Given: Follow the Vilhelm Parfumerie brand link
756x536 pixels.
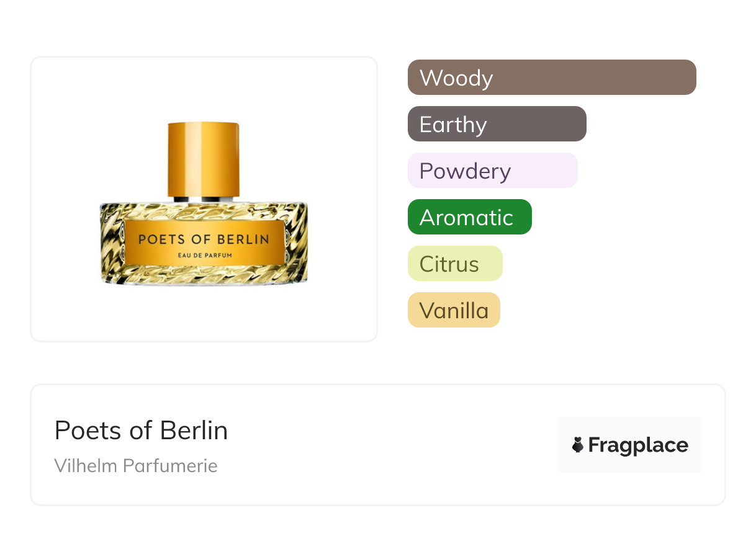Looking at the screenshot, I should (136, 466).
